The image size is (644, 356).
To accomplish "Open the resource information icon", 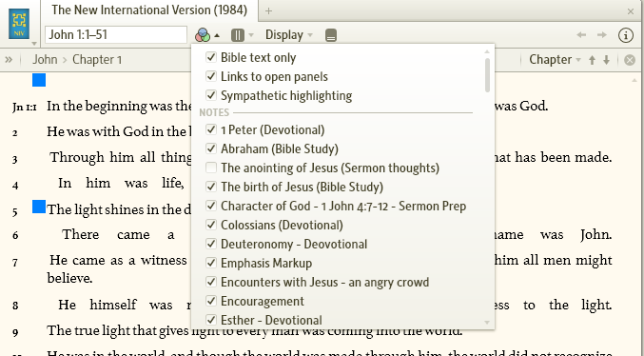I will (626, 35).
